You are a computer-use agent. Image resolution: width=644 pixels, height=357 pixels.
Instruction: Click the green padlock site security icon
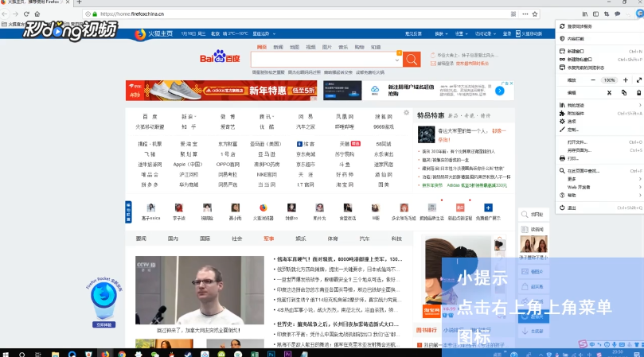95,14
